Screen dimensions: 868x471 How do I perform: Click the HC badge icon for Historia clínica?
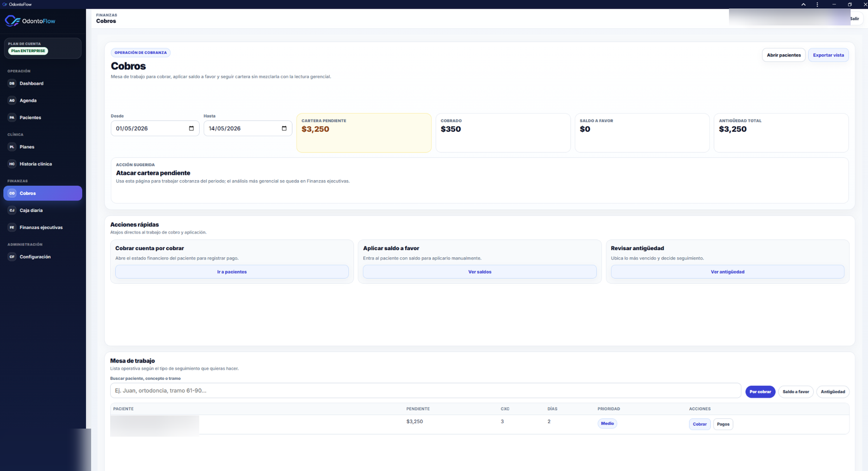(x=12, y=164)
